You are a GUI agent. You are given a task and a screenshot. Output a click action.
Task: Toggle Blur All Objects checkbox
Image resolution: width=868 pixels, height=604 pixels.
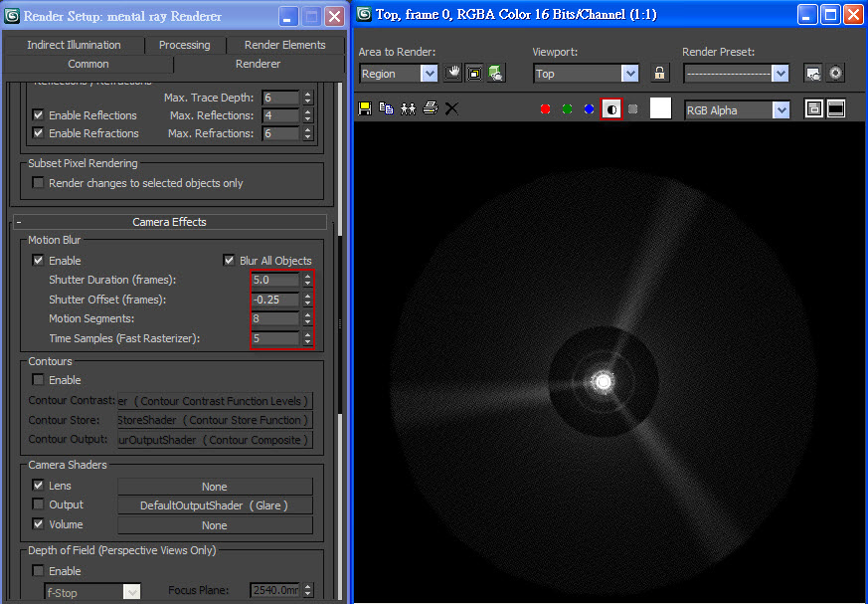229,260
